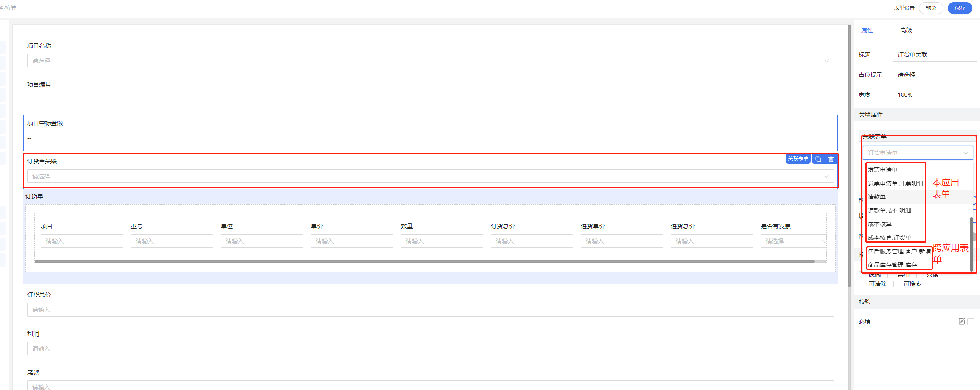980x390 pixels.
Task: Open the 项目名称 select dropdown
Action: click(430, 61)
